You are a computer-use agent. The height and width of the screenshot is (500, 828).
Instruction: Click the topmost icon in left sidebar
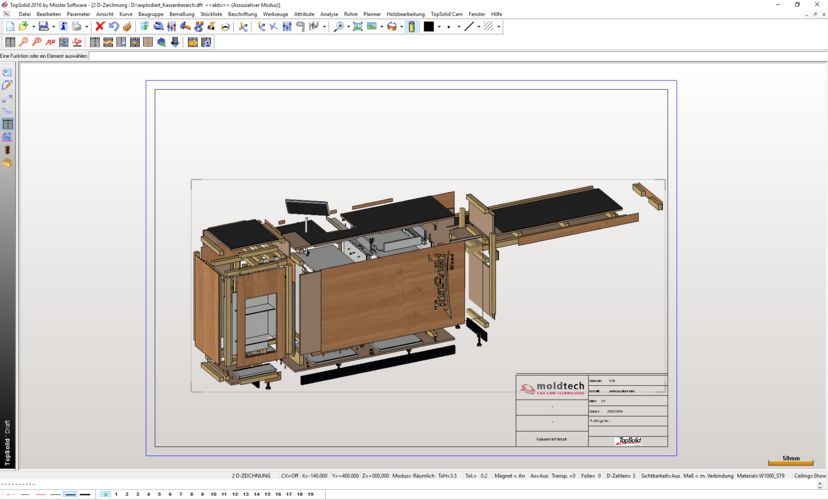pos(7,72)
